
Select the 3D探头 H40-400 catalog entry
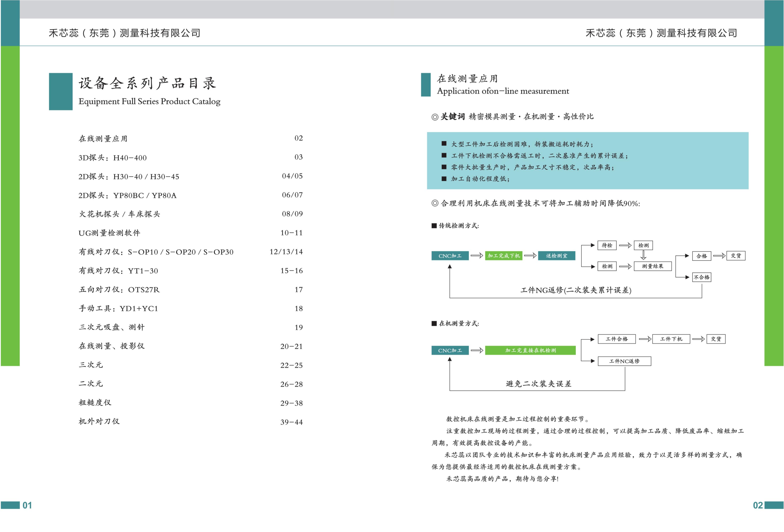pyautogui.click(x=112, y=158)
